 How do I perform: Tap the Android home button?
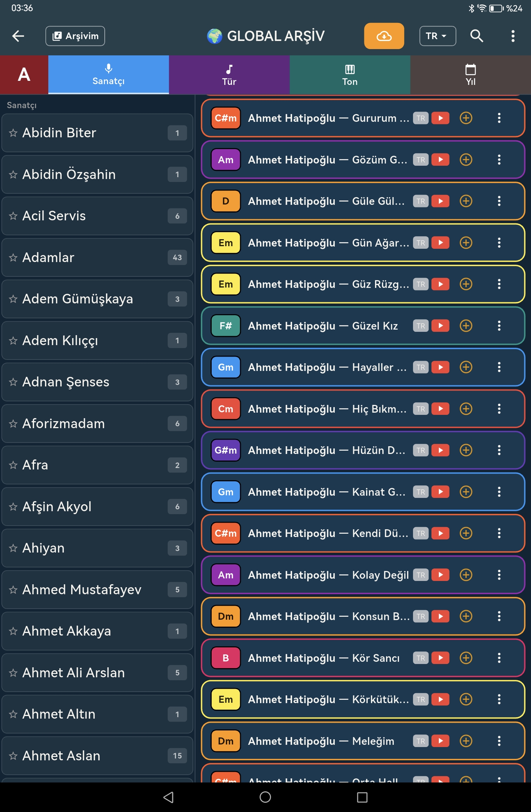point(265,797)
